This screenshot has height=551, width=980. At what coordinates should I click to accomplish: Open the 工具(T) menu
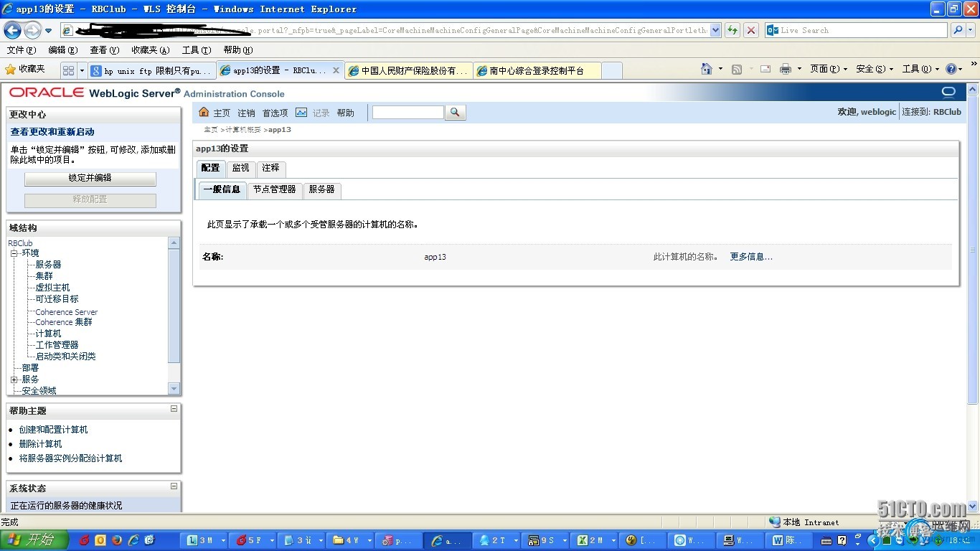197,50
